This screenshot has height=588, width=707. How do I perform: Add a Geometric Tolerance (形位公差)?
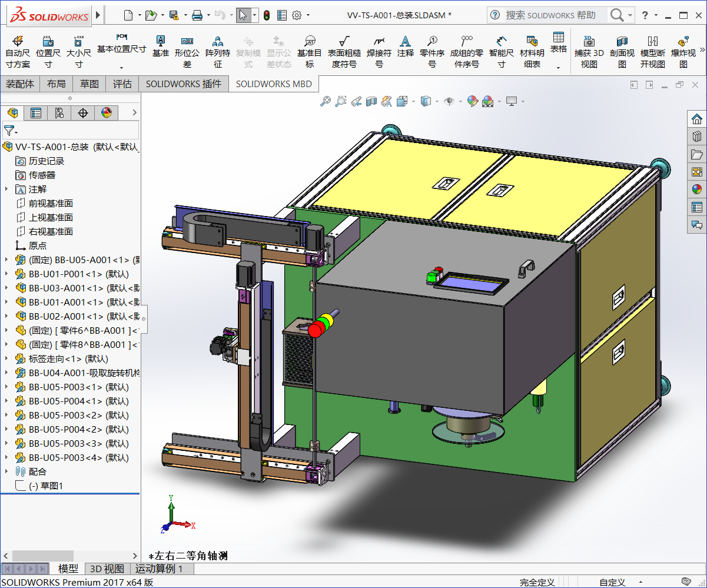(x=187, y=51)
